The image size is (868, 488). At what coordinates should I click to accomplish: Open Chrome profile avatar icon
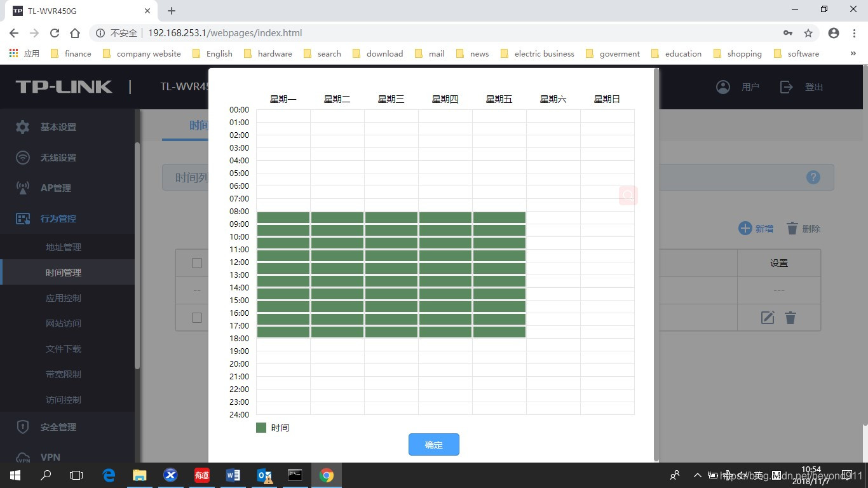pyautogui.click(x=834, y=33)
